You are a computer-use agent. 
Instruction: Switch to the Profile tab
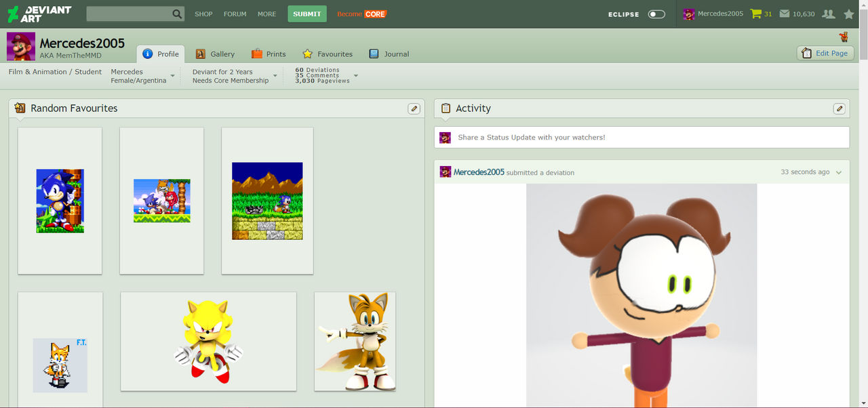click(161, 54)
